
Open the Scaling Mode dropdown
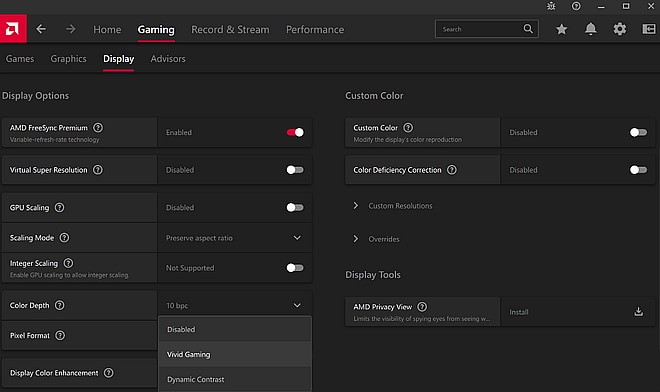[x=235, y=238]
